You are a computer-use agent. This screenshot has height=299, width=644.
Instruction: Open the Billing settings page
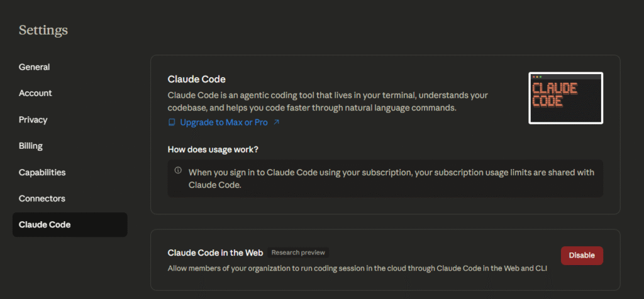click(x=31, y=146)
